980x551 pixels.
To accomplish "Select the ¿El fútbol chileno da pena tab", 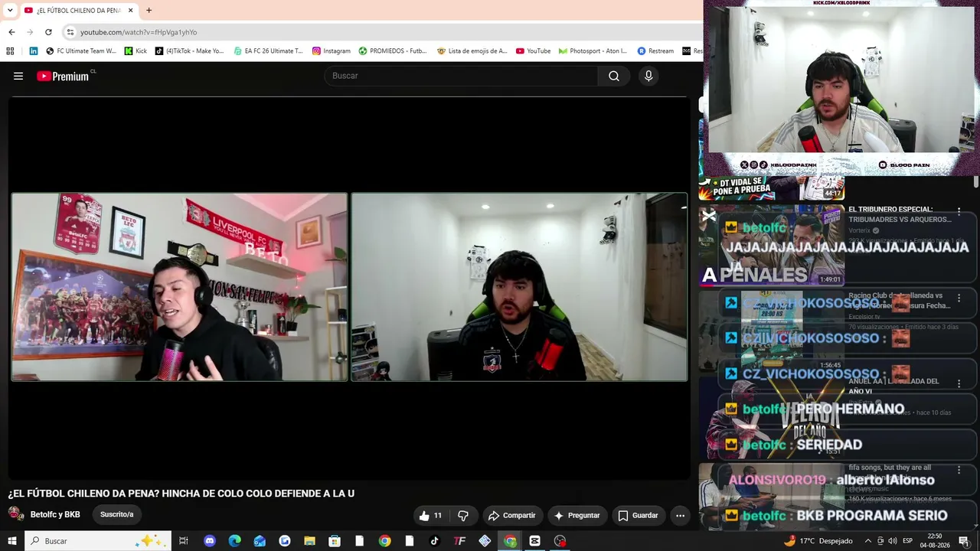I will click(x=78, y=11).
